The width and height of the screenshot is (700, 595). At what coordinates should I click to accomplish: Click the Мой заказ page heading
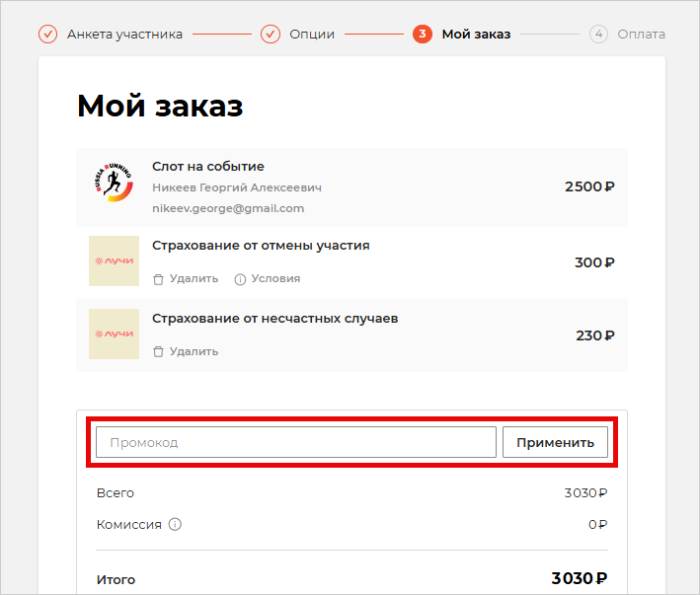point(160,107)
